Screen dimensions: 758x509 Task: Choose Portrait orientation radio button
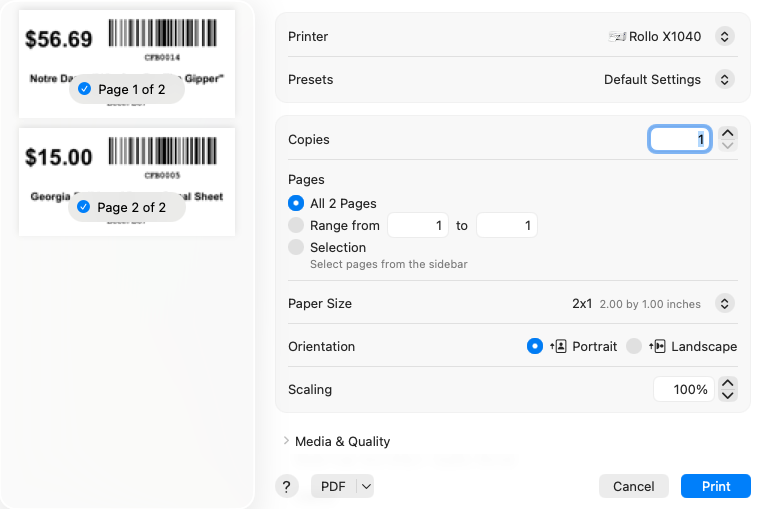[x=535, y=346]
